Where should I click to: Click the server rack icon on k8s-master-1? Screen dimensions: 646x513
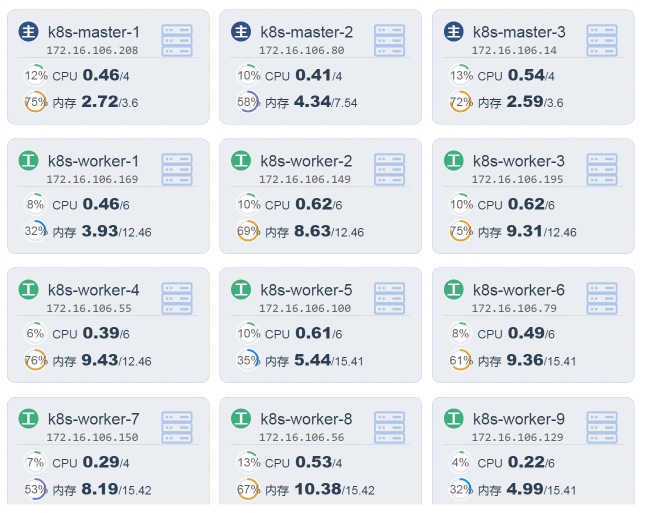point(177,40)
